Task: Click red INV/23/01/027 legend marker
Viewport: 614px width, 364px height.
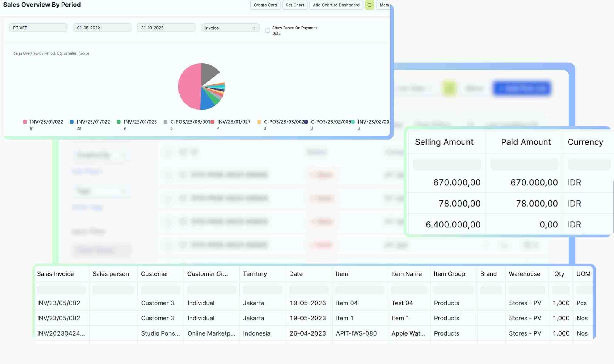Action: pyautogui.click(x=213, y=122)
